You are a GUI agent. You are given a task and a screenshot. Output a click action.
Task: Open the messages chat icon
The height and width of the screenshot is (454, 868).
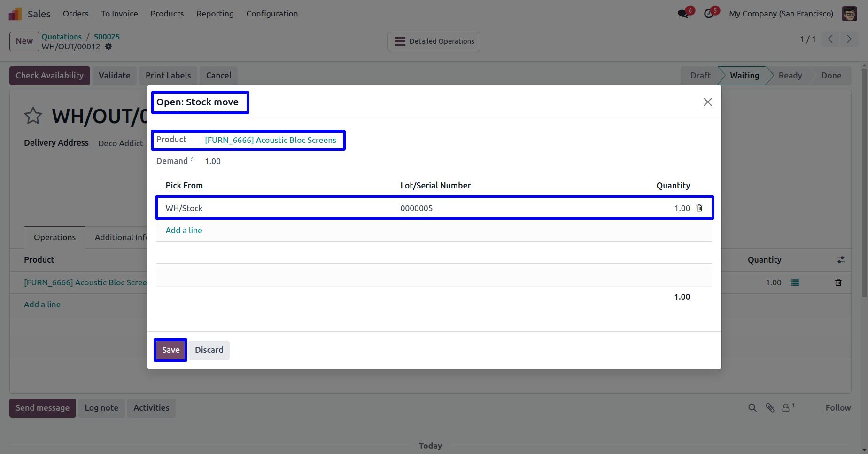pyautogui.click(x=683, y=14)
